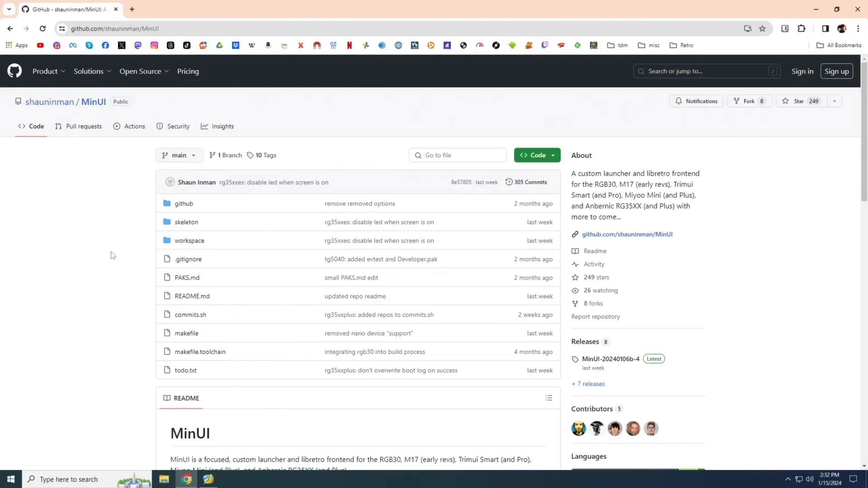Go back to previous page

coord(10,28)
